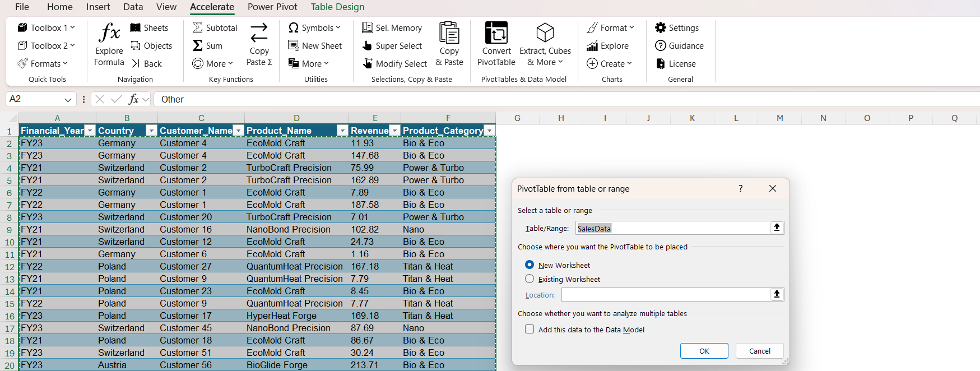Click Convert PivotTable tool
Viewport: 980px width, 371px height.
pos(496,45)
